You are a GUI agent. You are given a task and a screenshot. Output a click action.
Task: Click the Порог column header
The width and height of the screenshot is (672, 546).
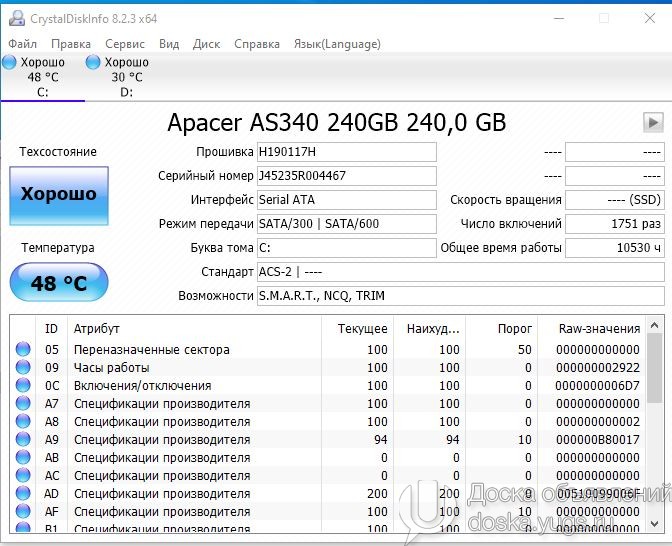pos(501,329)
